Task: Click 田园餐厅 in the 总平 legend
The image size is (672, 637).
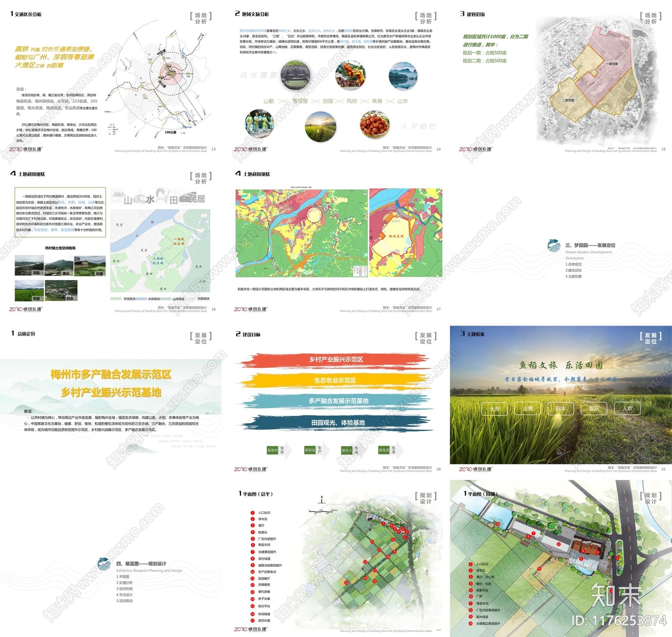Action: click(264, 579)
